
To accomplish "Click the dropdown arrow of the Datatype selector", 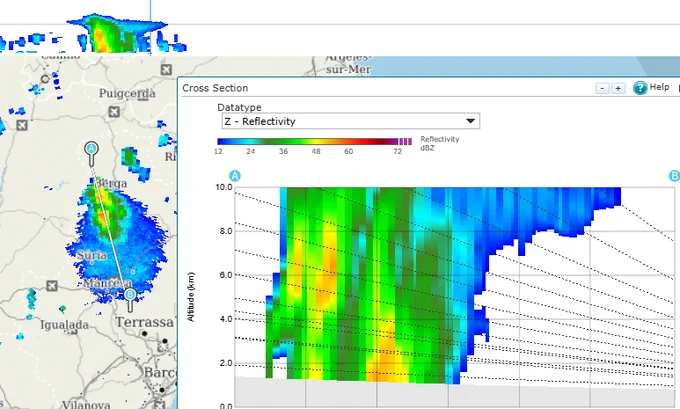I will 471,121.
